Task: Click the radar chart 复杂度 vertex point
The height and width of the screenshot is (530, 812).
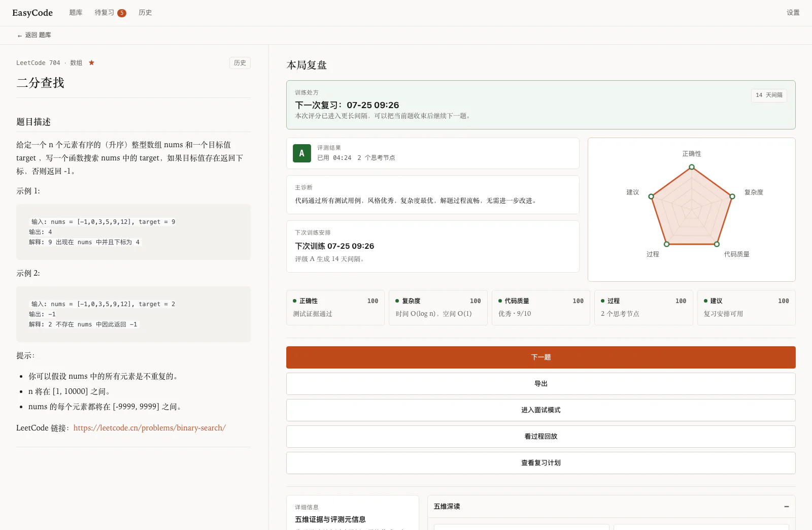Action: (x=732, y=196)
